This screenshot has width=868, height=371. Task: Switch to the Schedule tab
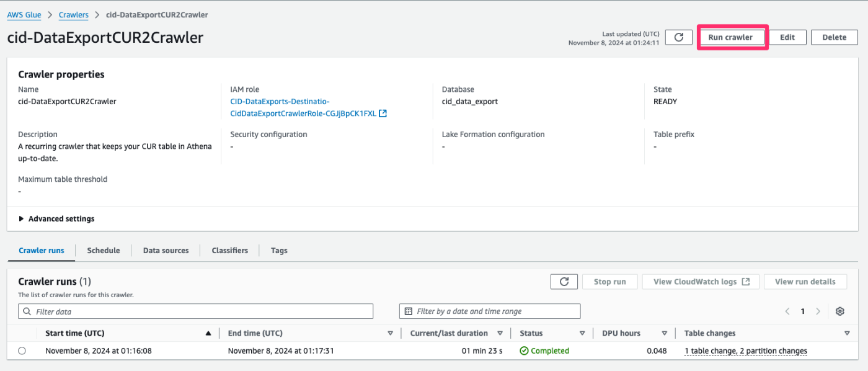(103, 250)
